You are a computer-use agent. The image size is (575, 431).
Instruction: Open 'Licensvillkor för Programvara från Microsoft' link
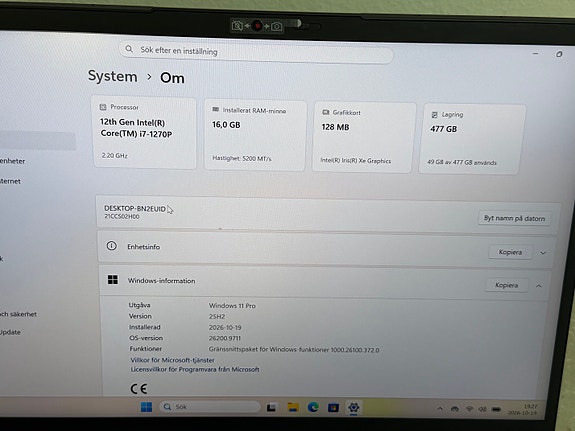pyautogui.click(x=195, y=369)
